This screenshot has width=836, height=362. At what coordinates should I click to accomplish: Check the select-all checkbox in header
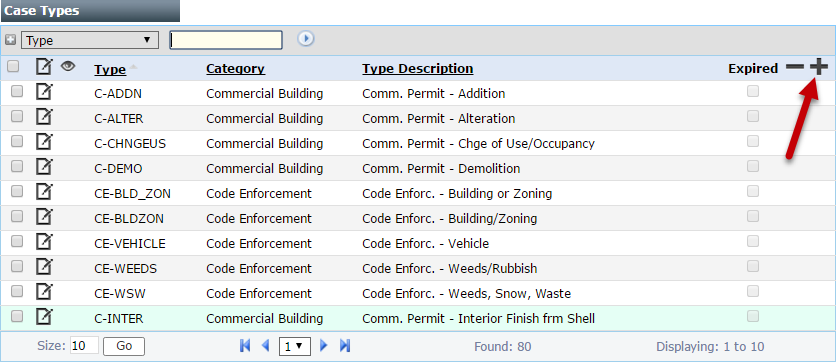click(x=13, y=67)
